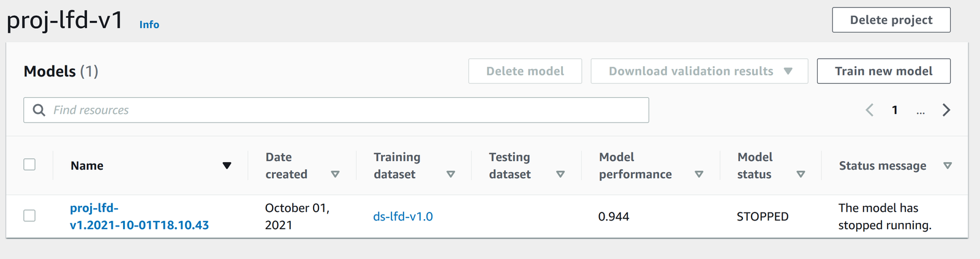Go to previous page arrow
Screen dimensions: 980x259
click(869, 110)
